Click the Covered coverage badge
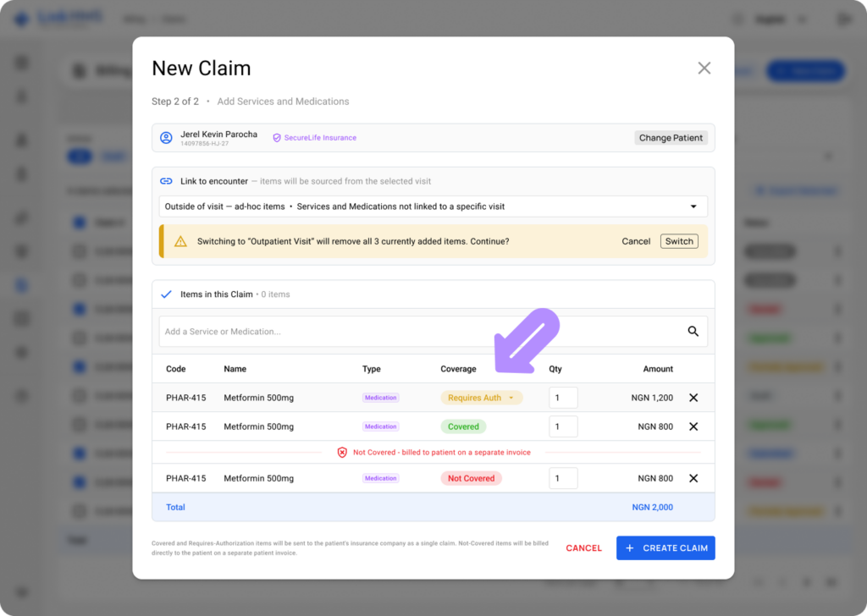Screen dimensions: 867x616 point(463,426)
